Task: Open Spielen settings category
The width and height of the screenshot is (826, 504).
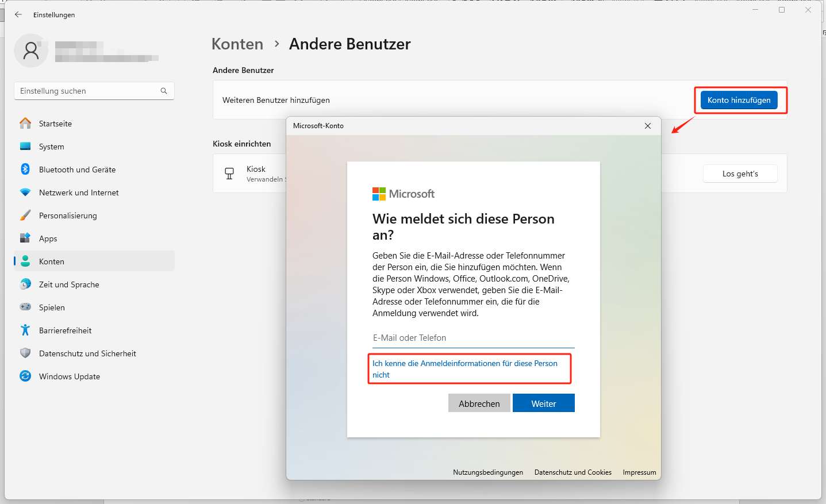Action: (x=94, y=307)
